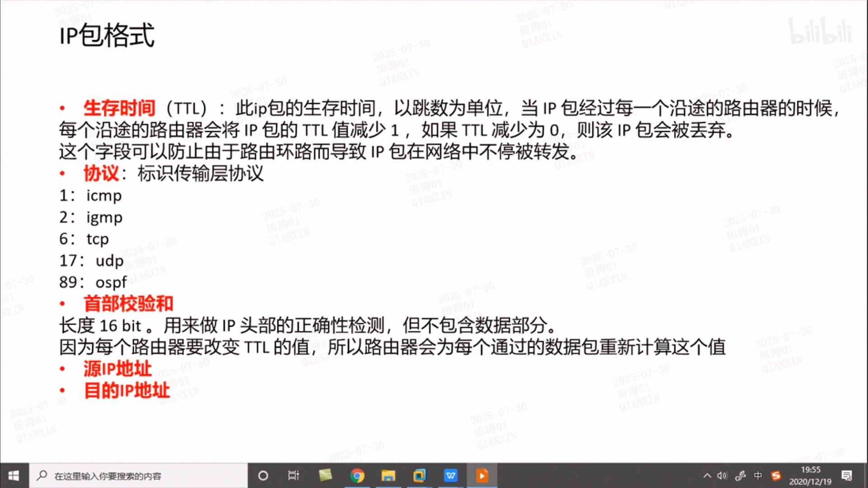This screenshot has width=868, height=488.
Task: Click the red 生存时间 heading text
Action: click(x=119, y=108)
